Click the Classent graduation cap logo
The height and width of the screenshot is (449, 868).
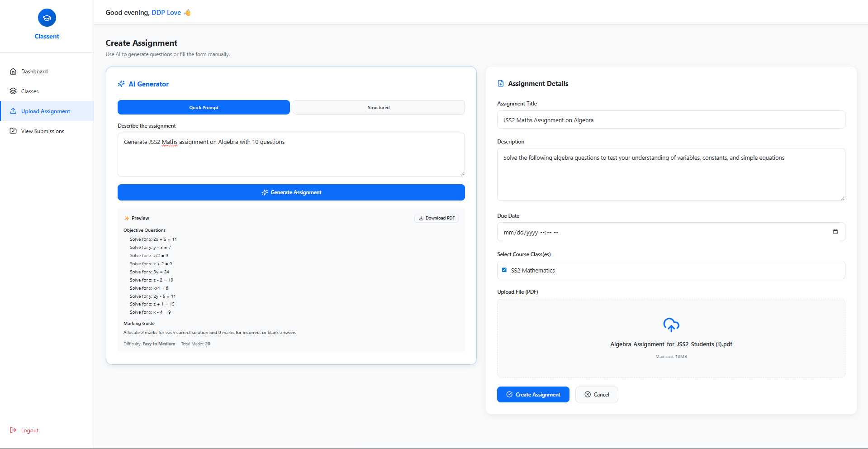click(47, 18)
